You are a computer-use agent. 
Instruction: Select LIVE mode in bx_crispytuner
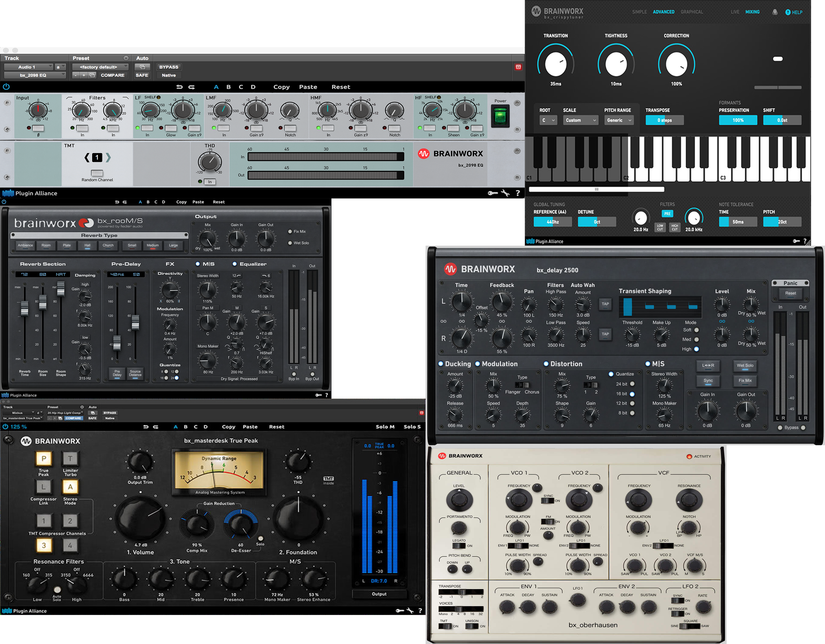pyautogui.click(x=735, y=12)
